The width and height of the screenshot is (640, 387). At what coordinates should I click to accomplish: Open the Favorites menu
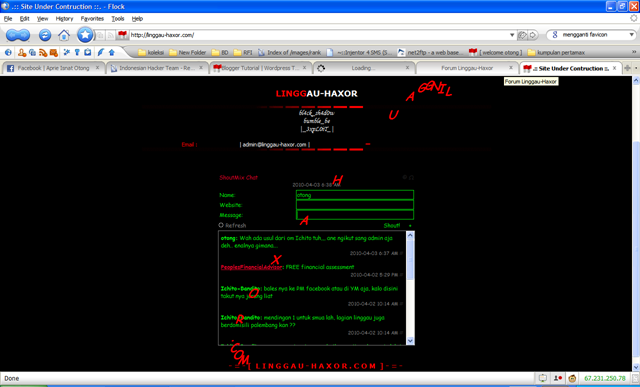92,19
